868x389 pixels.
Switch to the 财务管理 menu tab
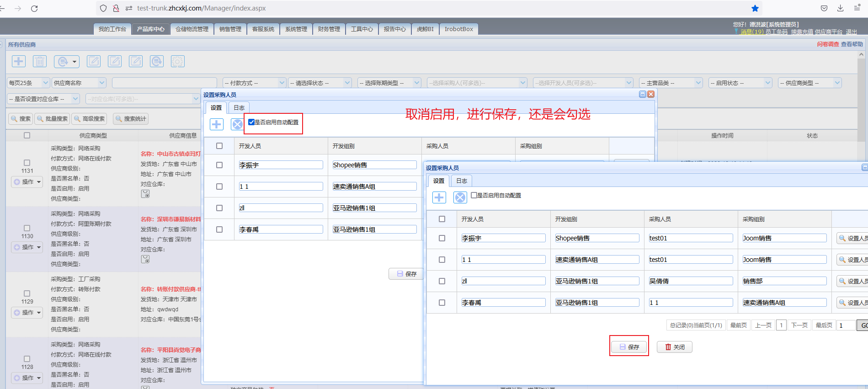point(329,29)
